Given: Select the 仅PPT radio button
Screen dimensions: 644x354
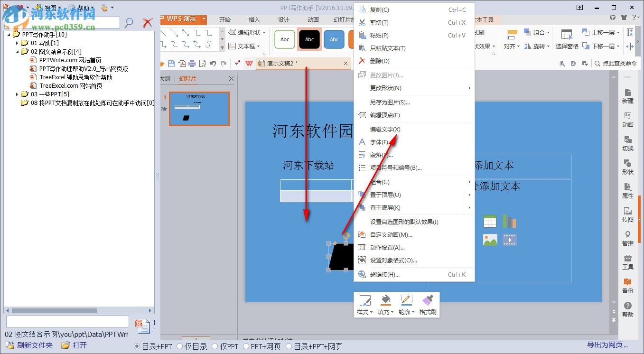Looking at the screenshot, I should point(215,346).
